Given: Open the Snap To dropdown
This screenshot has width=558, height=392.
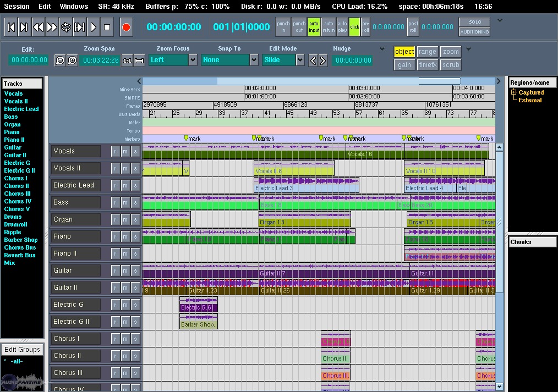Looking at the screenshot, I should click(x=254, y=60).
